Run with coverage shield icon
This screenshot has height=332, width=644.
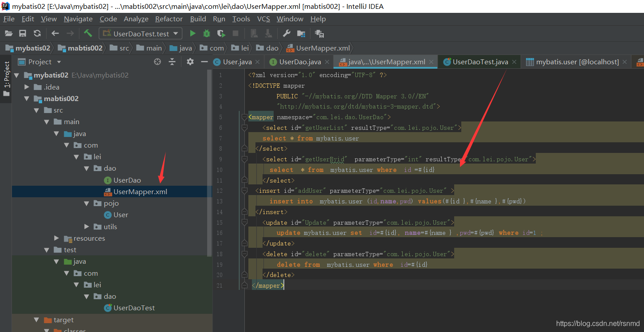click(x=221, y=33)
